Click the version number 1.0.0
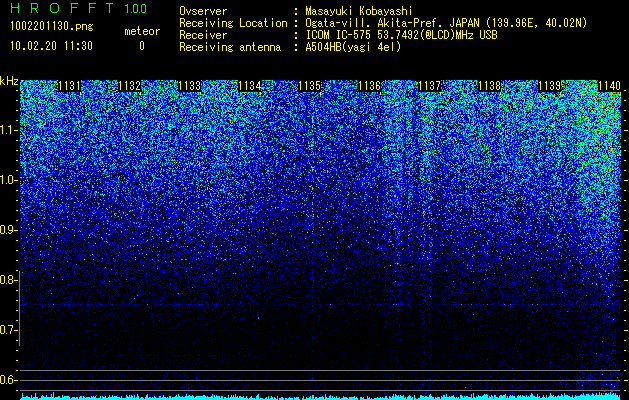629x400 pixels. tap(136, 8)
